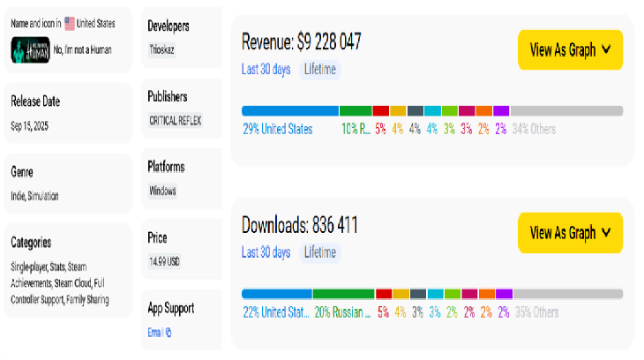
Task: Click the United States flag icon
Action: 70,24
